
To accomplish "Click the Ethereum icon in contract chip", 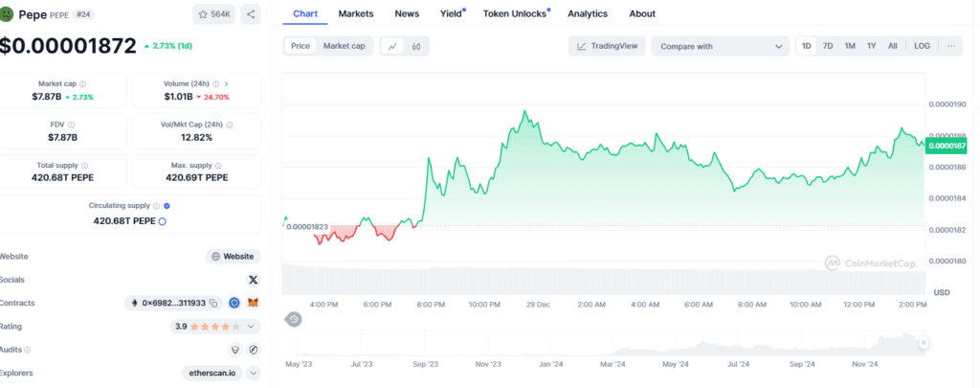I will (134, 303).
